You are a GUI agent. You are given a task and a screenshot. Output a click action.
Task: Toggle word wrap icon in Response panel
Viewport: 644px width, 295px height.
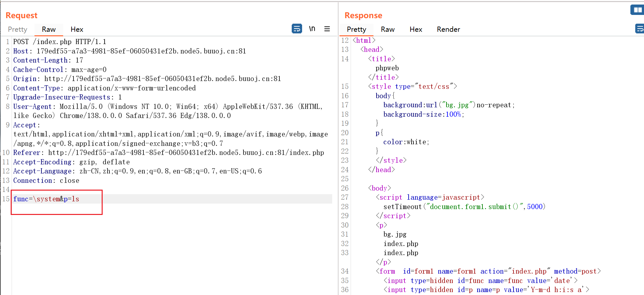640,29
